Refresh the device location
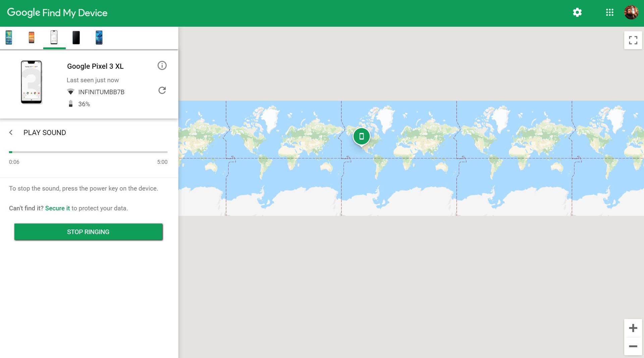Viewport: 644px width, 358px height. point(162,91)
